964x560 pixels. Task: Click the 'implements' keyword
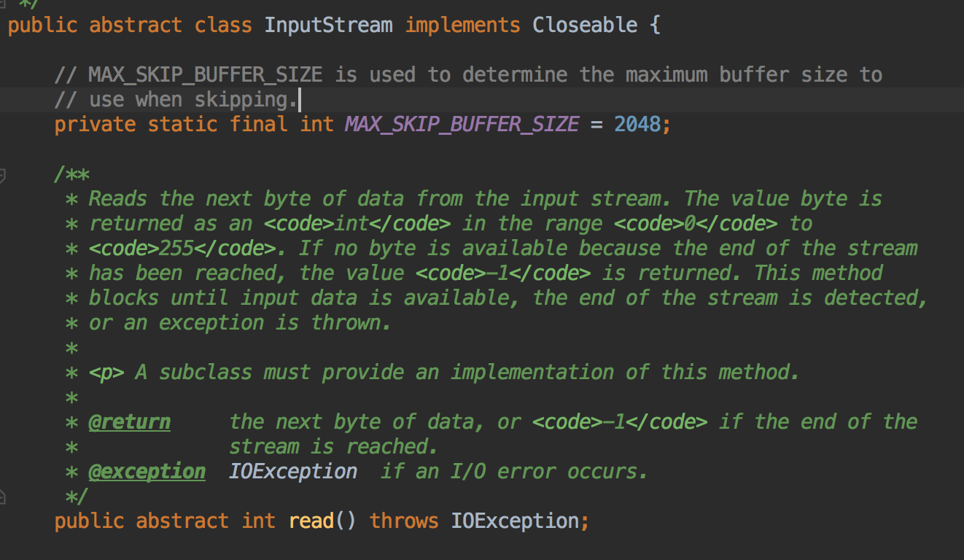[463, 25]
